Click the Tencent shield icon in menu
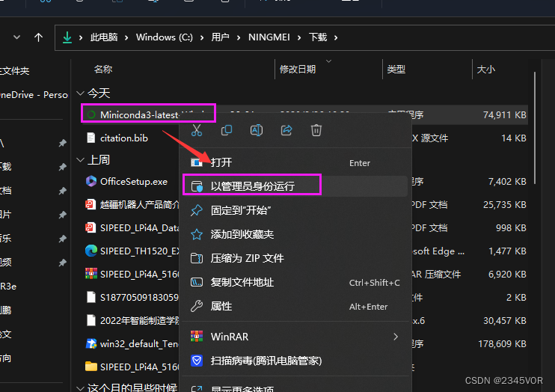555x392 pixels. 197,361
